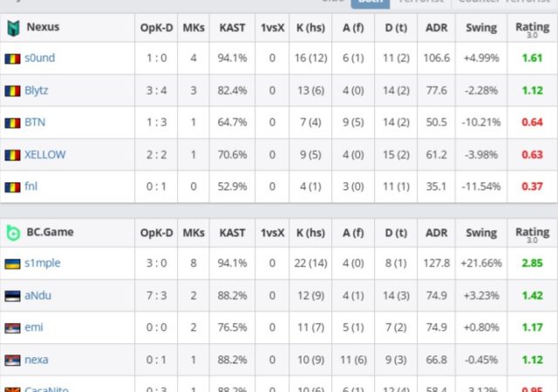Click the flag beside XELLOW
Image resolution: width=558 pixels, height=392 pixels.
12,155
